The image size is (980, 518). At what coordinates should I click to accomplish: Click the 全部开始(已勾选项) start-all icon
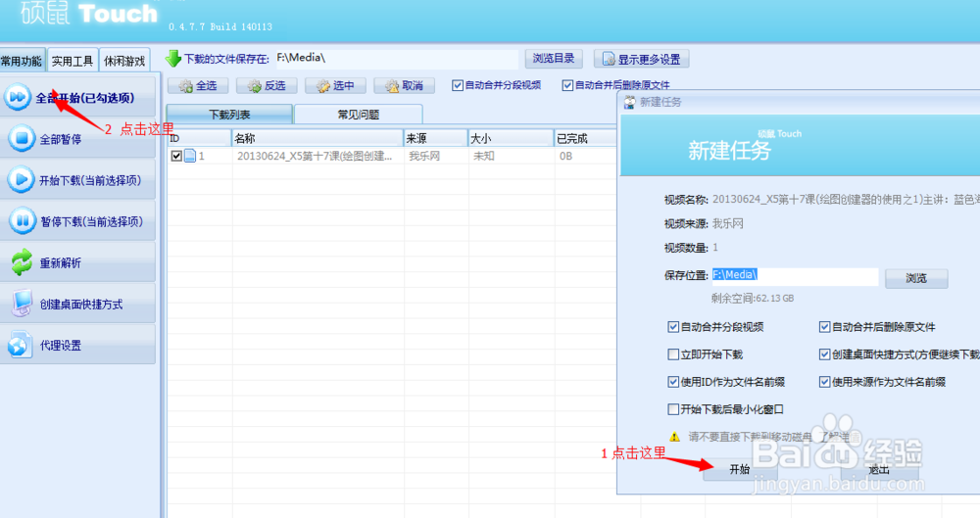tap(18, 98)
